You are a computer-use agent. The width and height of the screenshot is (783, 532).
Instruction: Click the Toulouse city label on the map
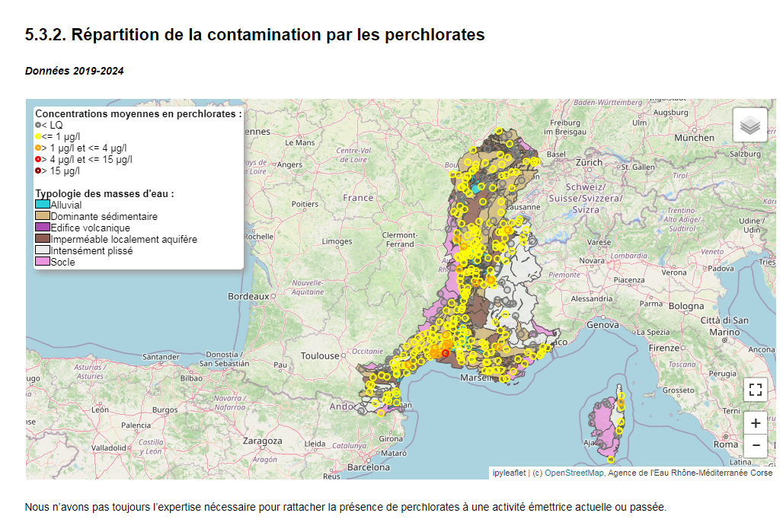coord(320,356)
